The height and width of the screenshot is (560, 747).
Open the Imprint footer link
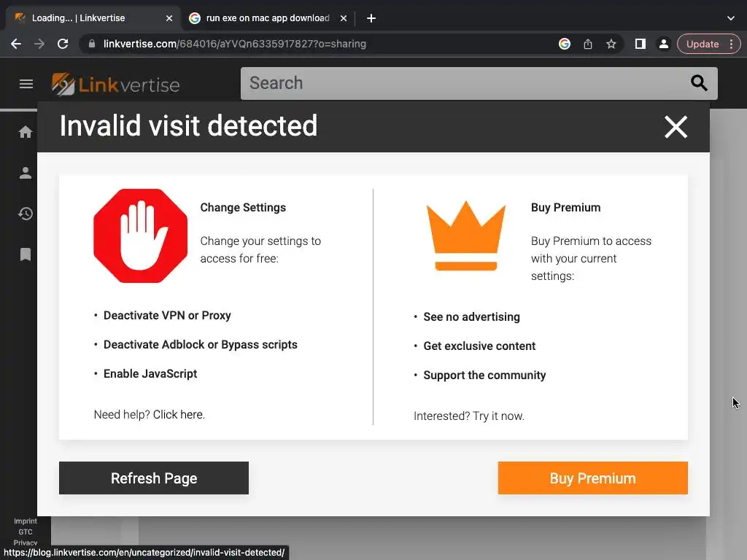tap(26, 521)
